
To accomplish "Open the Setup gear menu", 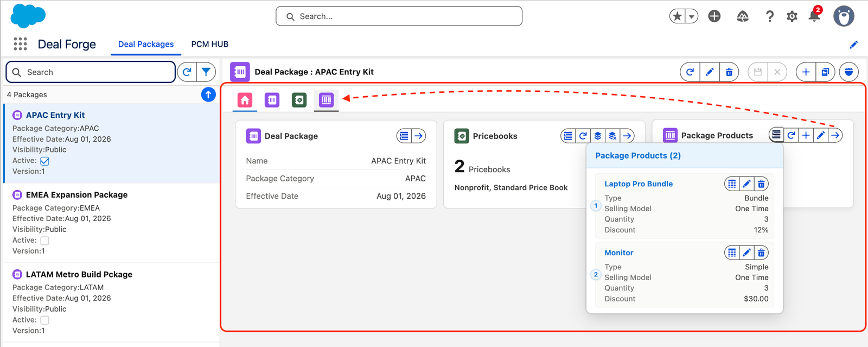I will coord(792,16).
